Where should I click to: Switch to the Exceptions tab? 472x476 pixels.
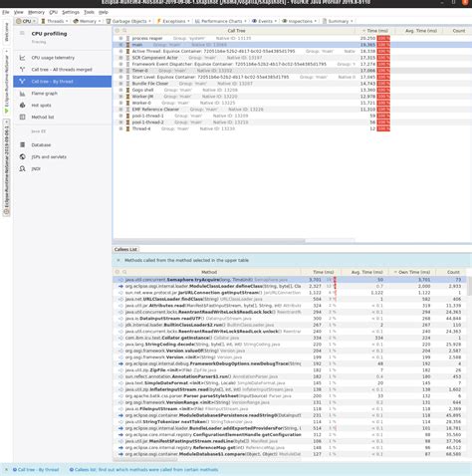click(173, 21)
